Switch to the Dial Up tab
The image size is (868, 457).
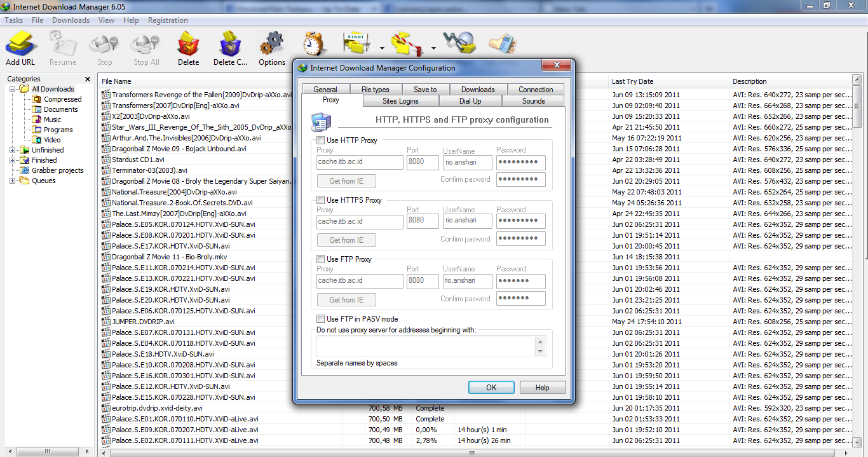click(470, 101)
